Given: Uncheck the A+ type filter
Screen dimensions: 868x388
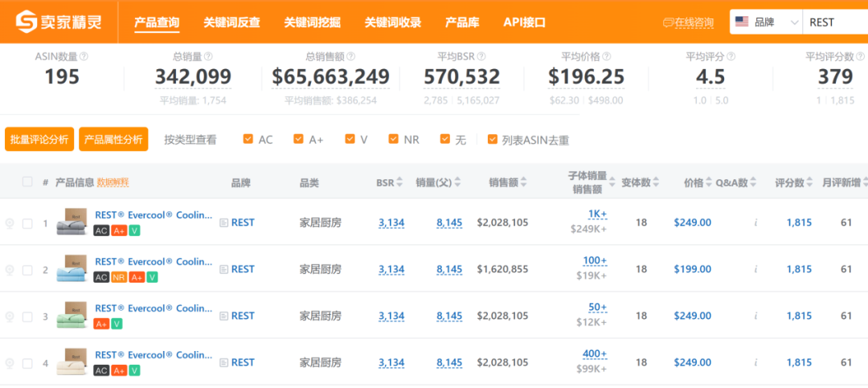Looking at the screenshot, I should coord(298,139).
